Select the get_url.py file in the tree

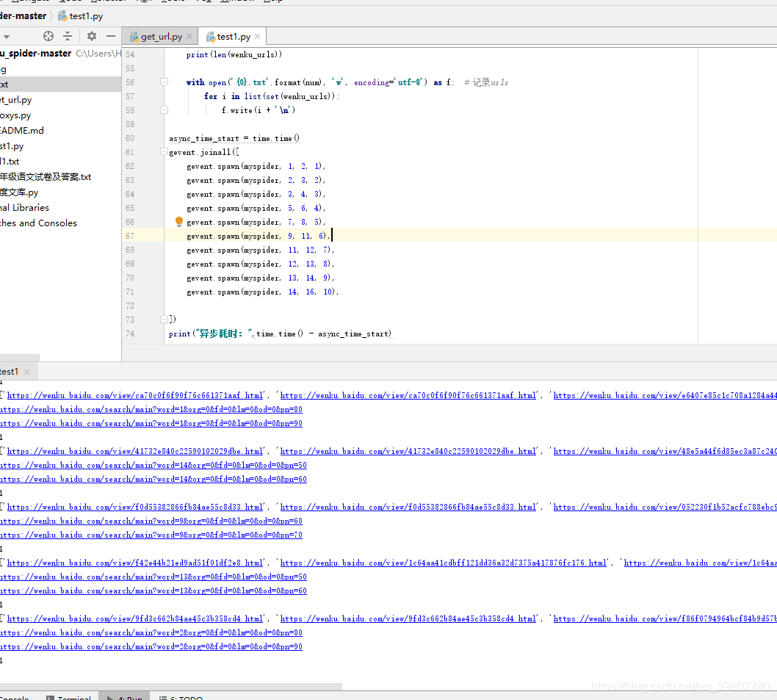point(16,100)
